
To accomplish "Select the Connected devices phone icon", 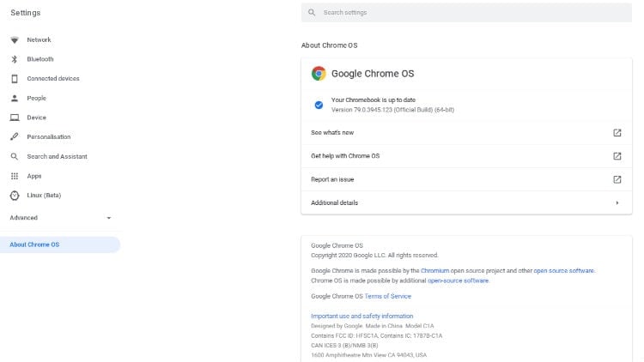I will (15, 78).
